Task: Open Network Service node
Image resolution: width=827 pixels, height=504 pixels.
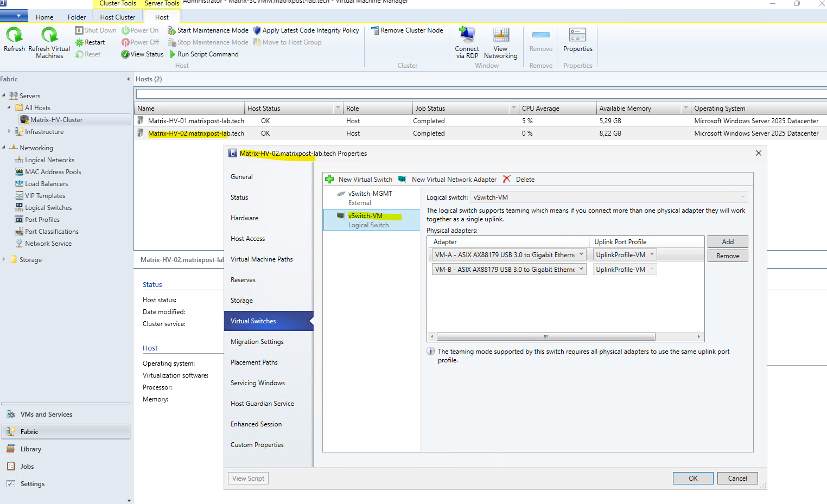Action: coord(48,244)
